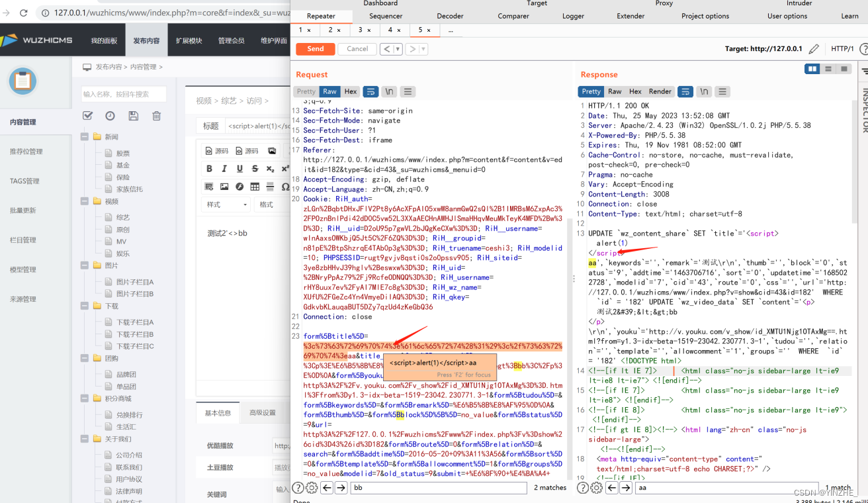Go to next request history arrow
The image size is (868, 503).
pyautogui.click(x=412, y=49)
